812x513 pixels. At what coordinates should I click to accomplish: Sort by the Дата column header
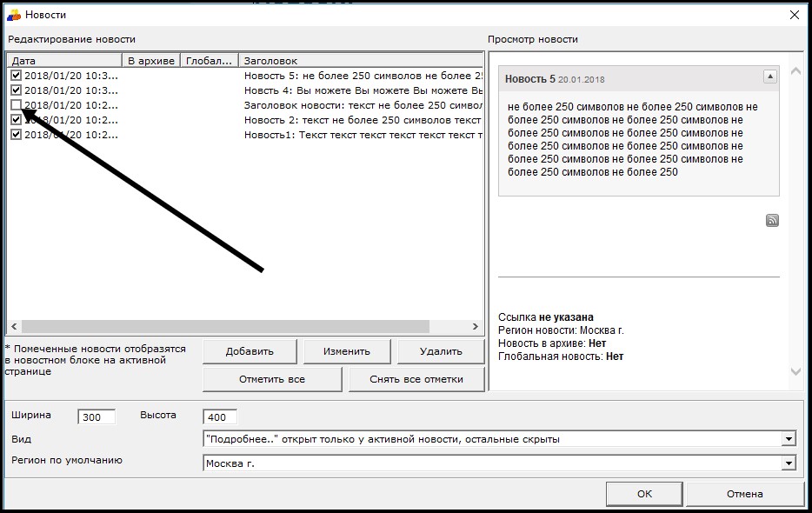coord(64,61)
